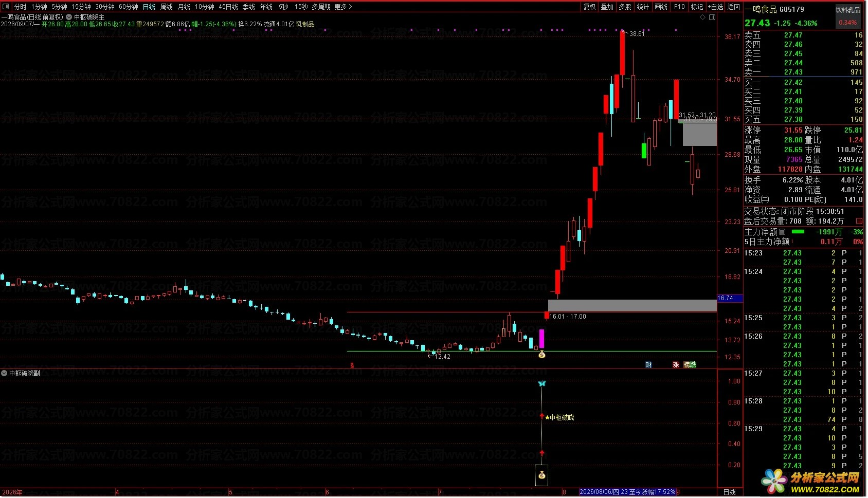The image size is (868, 498).
Task: Open the 中枢破晓副 sub-indicator dropdown
Action: point(5,373)
